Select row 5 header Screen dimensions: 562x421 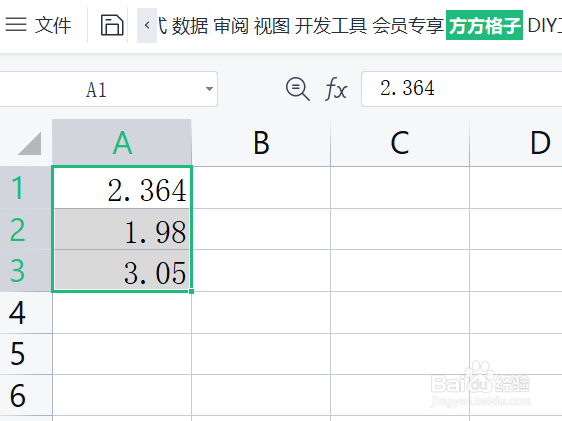pos(25,354)
